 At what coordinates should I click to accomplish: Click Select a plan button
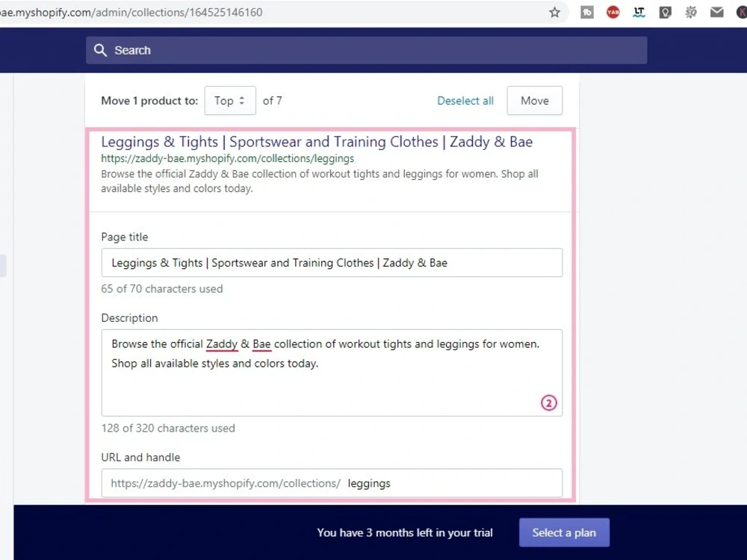point(564,532)
